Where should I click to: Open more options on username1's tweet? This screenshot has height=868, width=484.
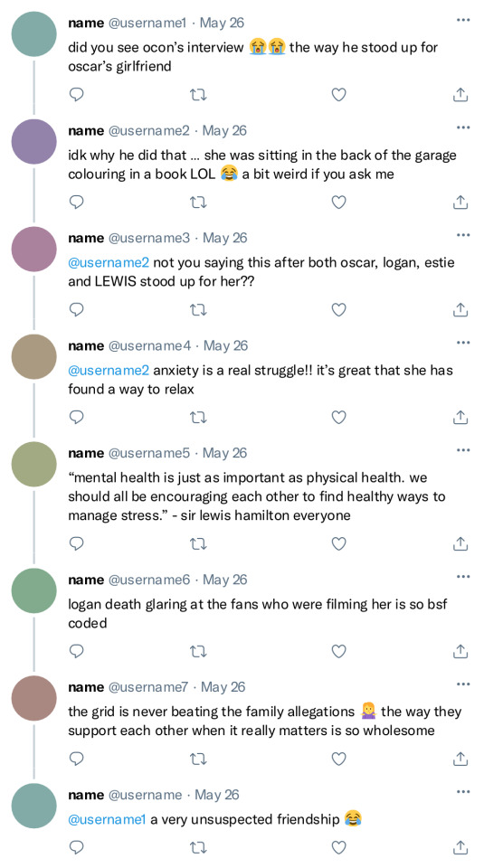tap(463, 21)
